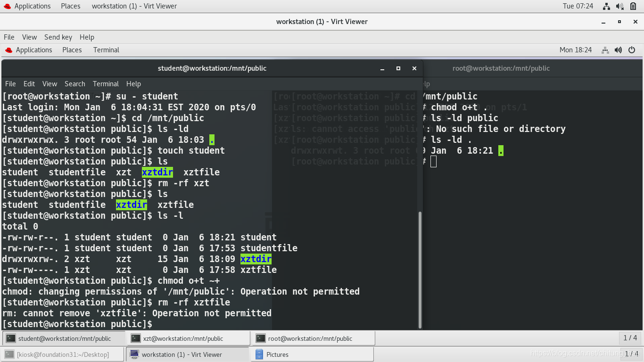Click 'Last login: Mon Jan 6' line
The width and height of the screenshot is (644, 362).
(x=129, y=107)
